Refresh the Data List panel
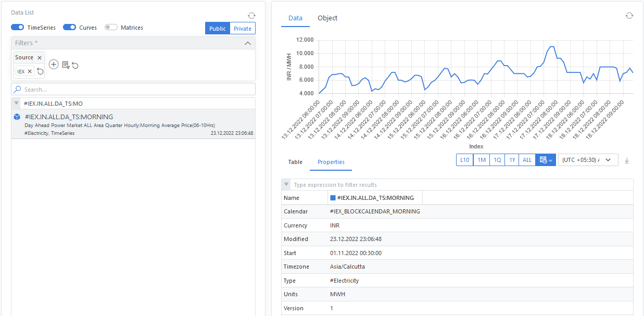The image size is (644, 316). pos(251,16)
